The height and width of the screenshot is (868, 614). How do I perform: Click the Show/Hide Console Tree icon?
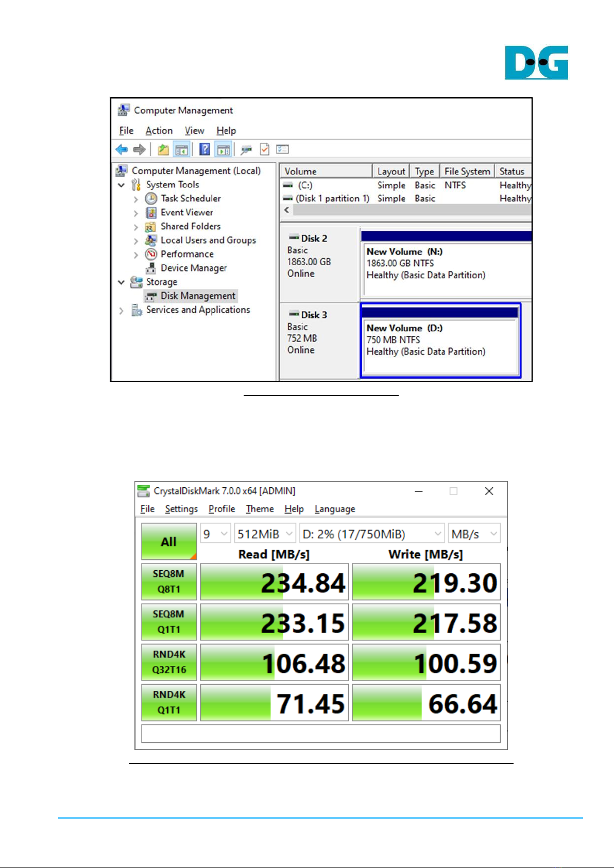[181, 149]
